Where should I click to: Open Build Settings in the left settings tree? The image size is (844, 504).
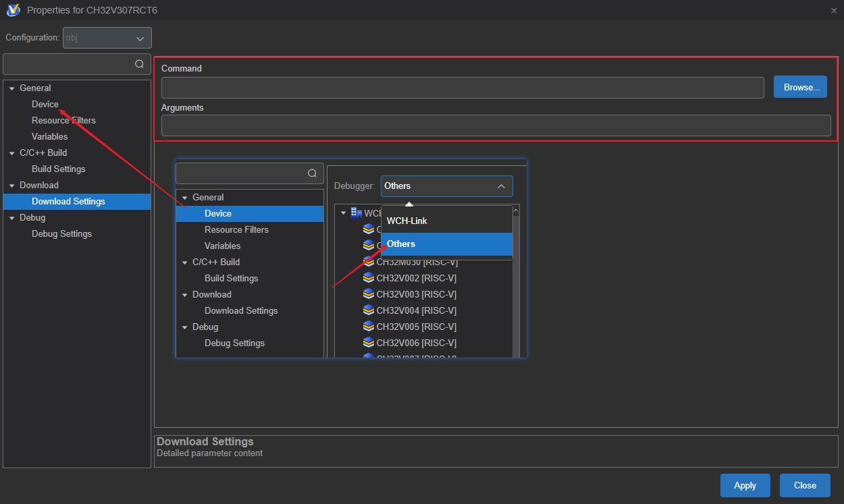click(x=58, y=169)
